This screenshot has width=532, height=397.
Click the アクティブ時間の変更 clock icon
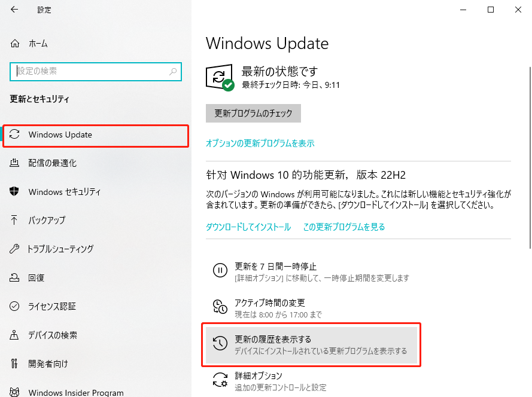(220, 307)
